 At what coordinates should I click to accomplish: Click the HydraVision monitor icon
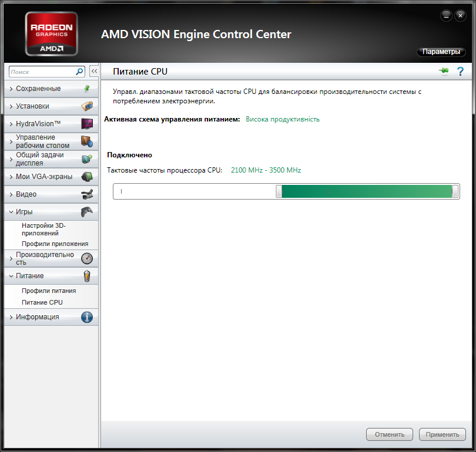tap(87, 124)
